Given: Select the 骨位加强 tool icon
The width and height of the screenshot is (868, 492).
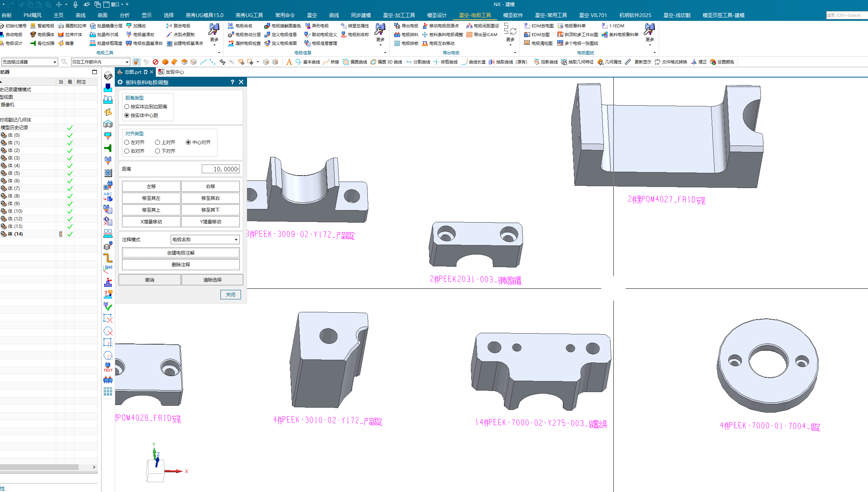Looking at the screenshot, I should [x=33, y=43].
